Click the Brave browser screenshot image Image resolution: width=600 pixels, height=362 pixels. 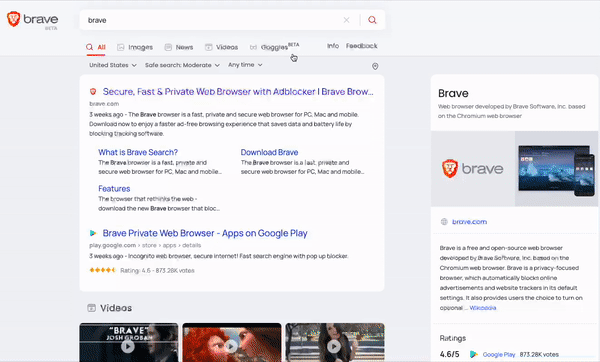point(556,169)
